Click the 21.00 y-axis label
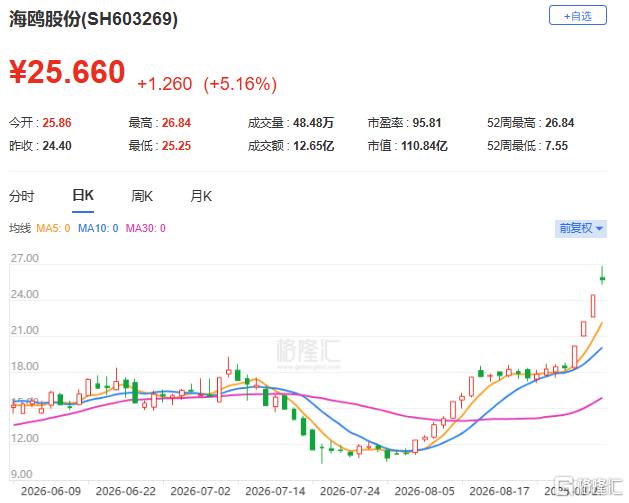The image size is (629, 503). click(24, 330)
